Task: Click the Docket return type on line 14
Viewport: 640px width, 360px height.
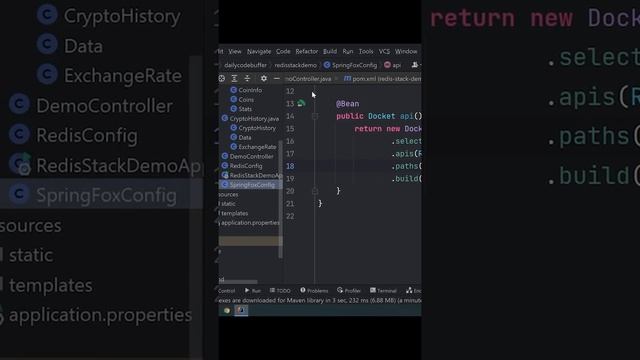Action: [x=381, y=116]
